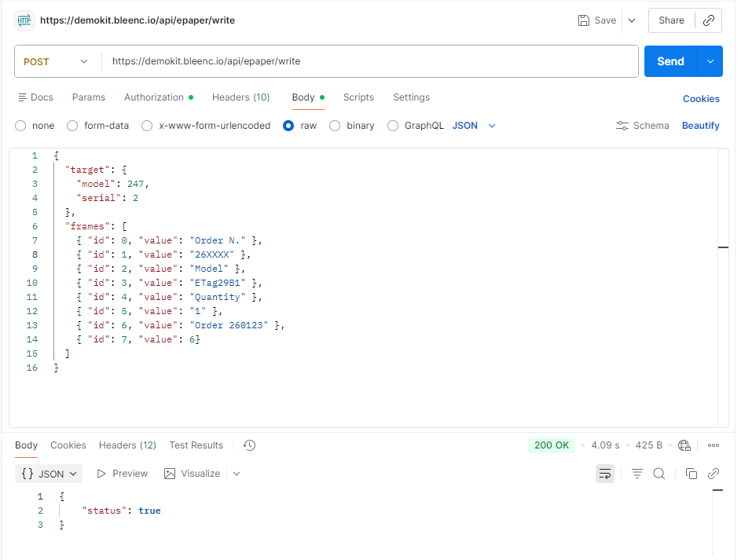Copy the response to clipboard

(x=692, y=473)
